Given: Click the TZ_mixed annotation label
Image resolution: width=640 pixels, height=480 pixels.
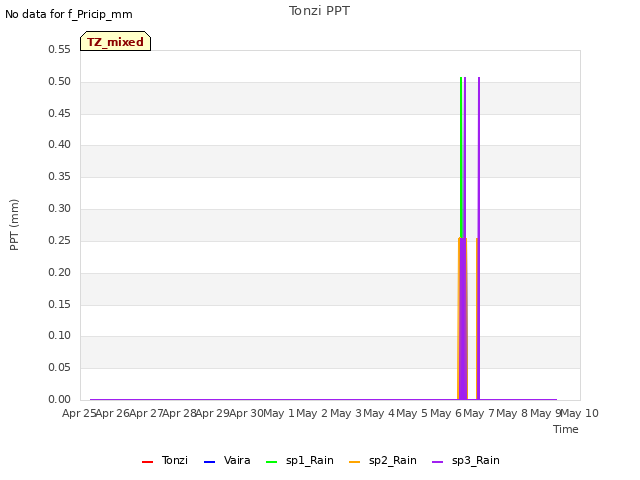Looking at the screenshot, I should (116, 41).
